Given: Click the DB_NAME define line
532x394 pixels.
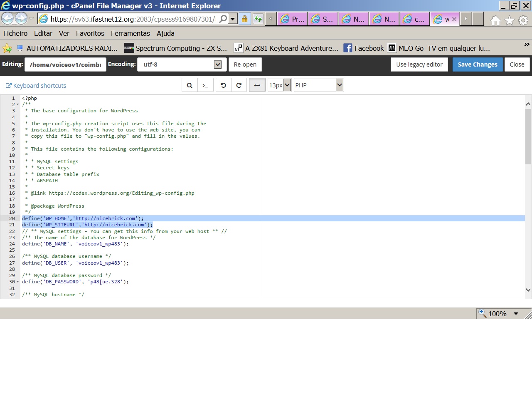Looking at the screenshot, I should click(75, 244).
